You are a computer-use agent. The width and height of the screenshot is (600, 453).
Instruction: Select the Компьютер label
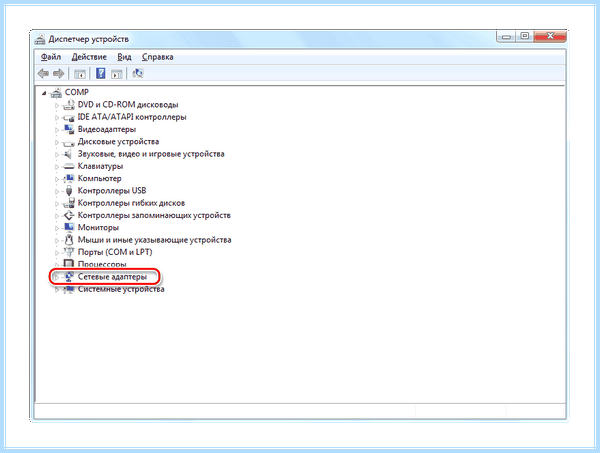click(x=100, y=178)
